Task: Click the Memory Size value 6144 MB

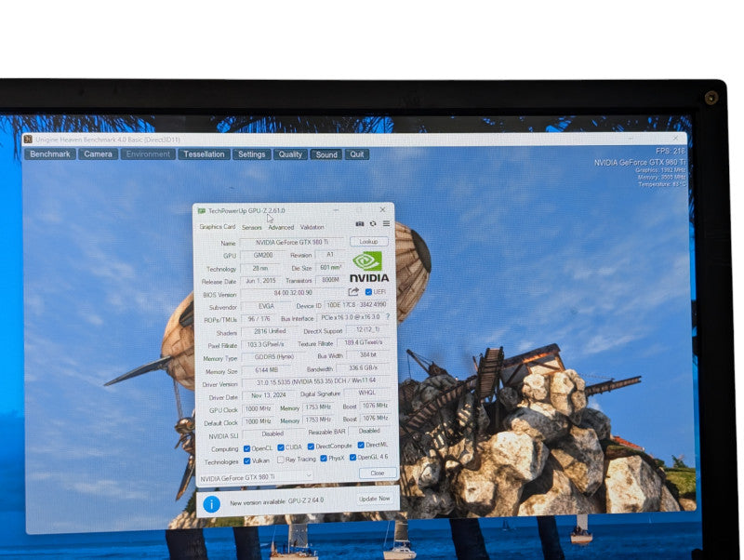Action: point(267,369)
